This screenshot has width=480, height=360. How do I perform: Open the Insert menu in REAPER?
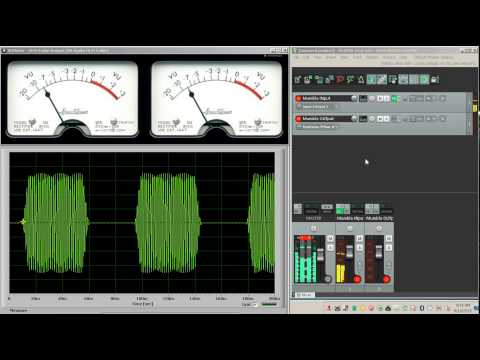(x=331, y=57)
